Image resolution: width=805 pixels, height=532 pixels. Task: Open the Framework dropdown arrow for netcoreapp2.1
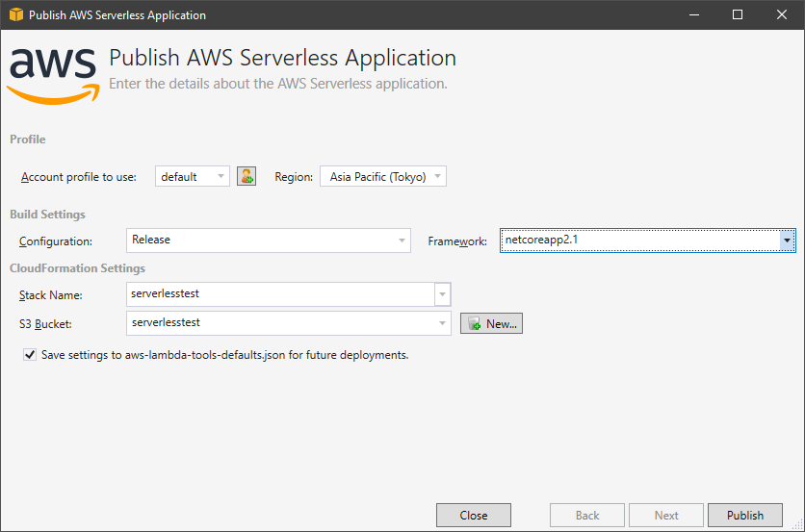(x=787, y=241)
